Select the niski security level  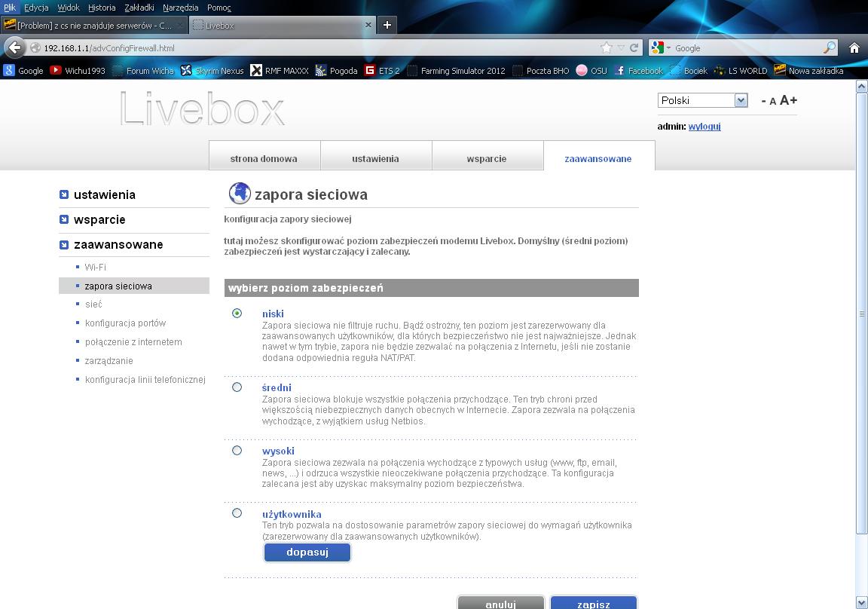pos(237,314)
